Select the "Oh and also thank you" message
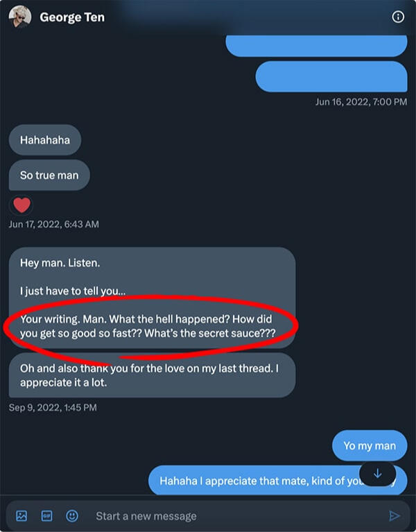The height and width of the screenshot is (532, 416). [x=153, y=375]
